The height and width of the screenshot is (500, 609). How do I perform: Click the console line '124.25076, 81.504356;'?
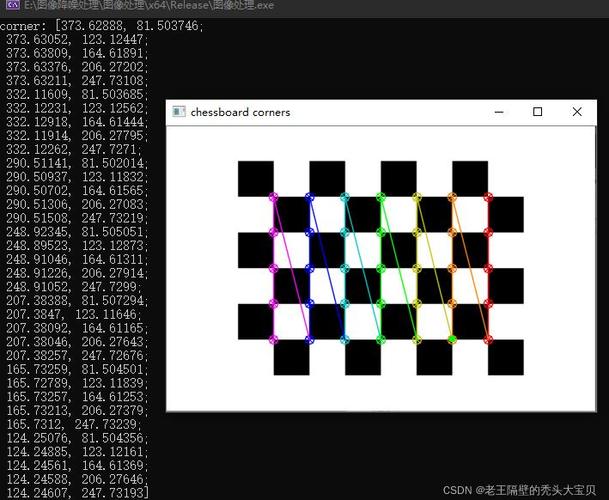(77, 438)
